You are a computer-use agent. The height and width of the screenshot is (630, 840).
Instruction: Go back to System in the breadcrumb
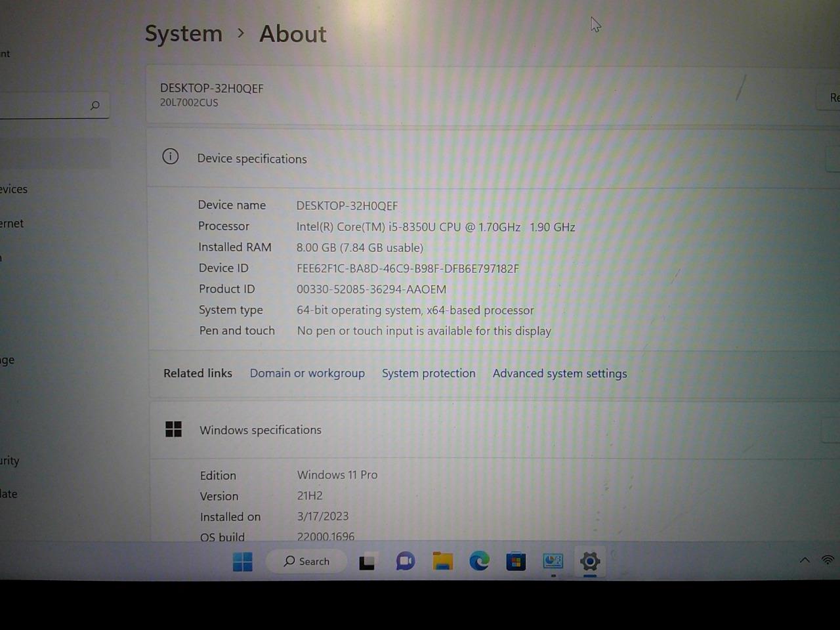(184, 33)
